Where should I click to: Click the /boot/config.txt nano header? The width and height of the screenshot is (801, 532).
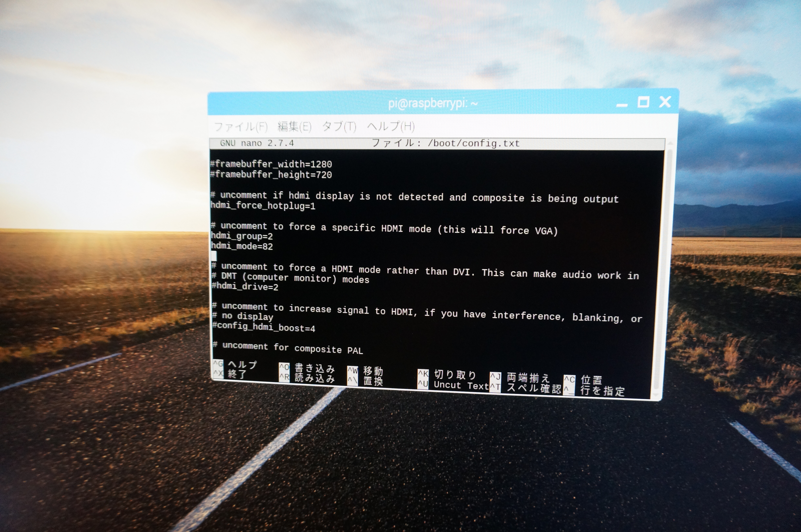click(x=445, y=143)
